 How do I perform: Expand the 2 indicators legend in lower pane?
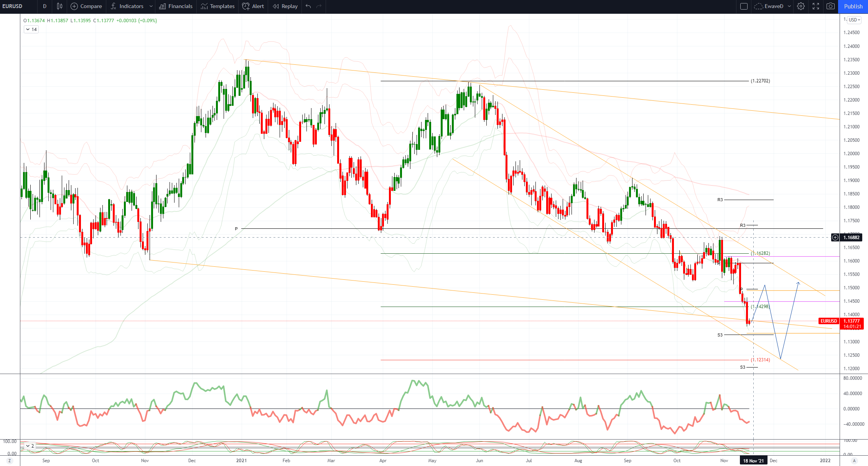point(30,446)
